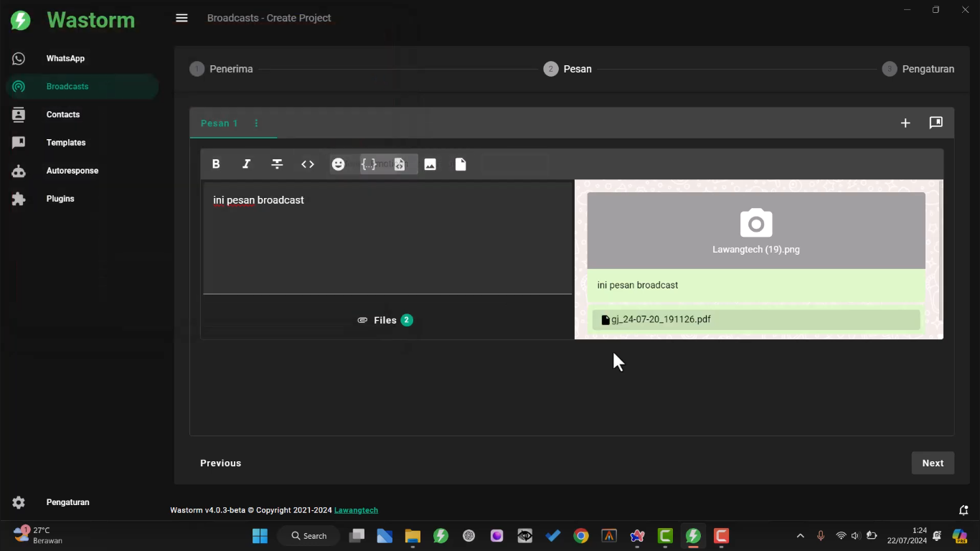Open volume control tray icon
980x551 pixels.
855,536
